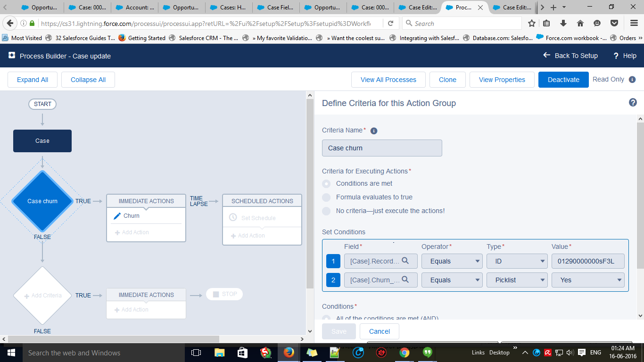
Task: Open the Most Visited bookmarks folder
Action: (x=22, y=38)
